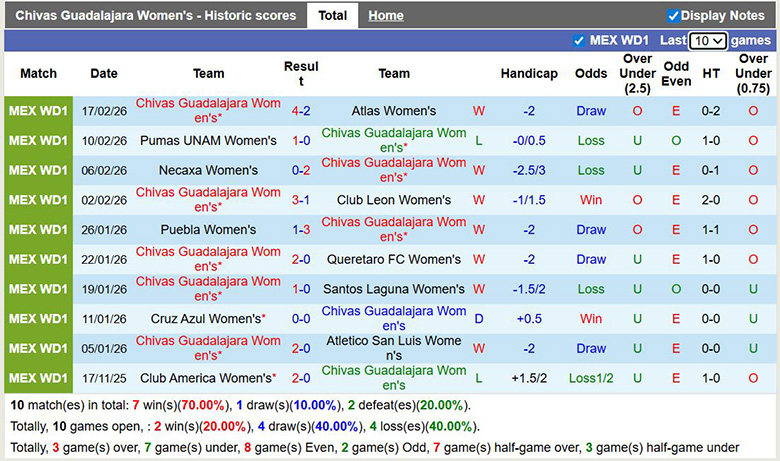
Task: Click Cruz Azul Women's team name
Action: click(206, 319)
